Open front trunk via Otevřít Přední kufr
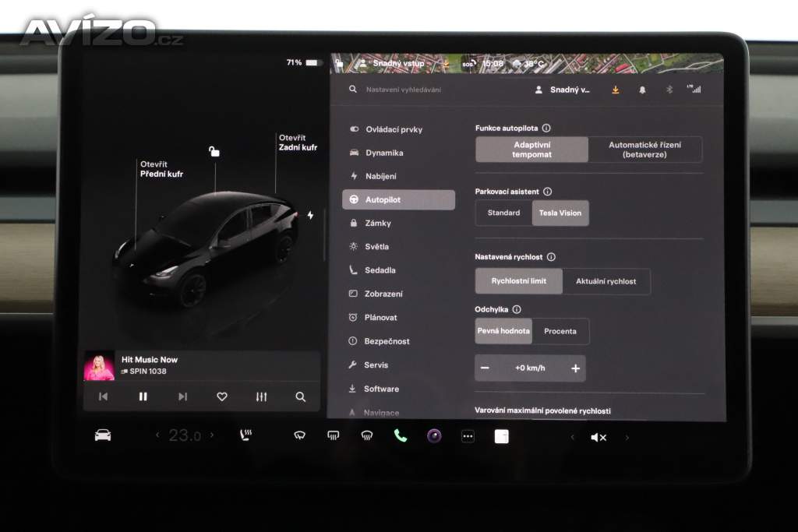The width and height of the screenshot is (798, 532). pyautogui.click(x=161, y=169)
